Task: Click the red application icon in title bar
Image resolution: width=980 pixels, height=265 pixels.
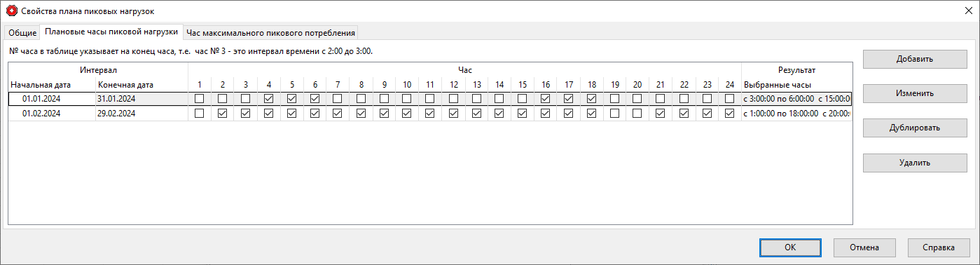Action: pyautogui.click(x=11, y=11)
